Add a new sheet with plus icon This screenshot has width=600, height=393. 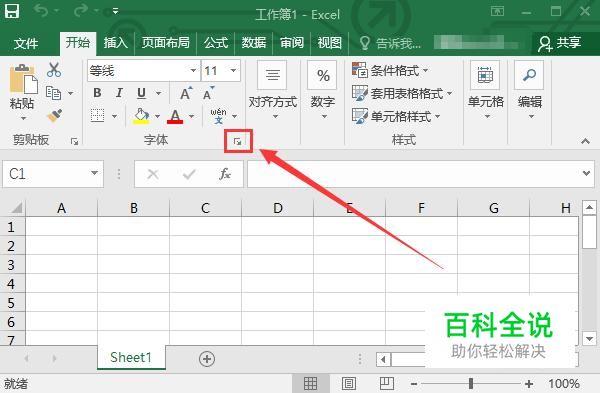(207, 359)
